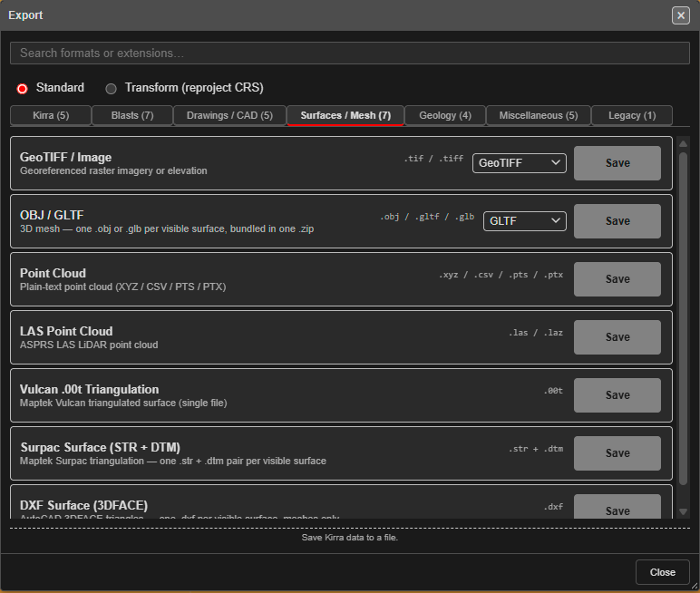Switch to the Miscellaneous (5) tab
700x593 pixels.
pyautogui.click(x=539, y=116)
